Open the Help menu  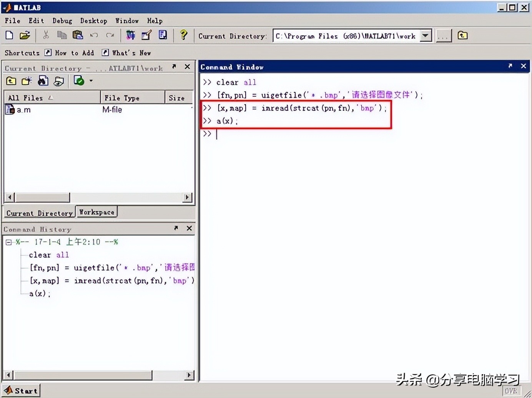(155, 21)
